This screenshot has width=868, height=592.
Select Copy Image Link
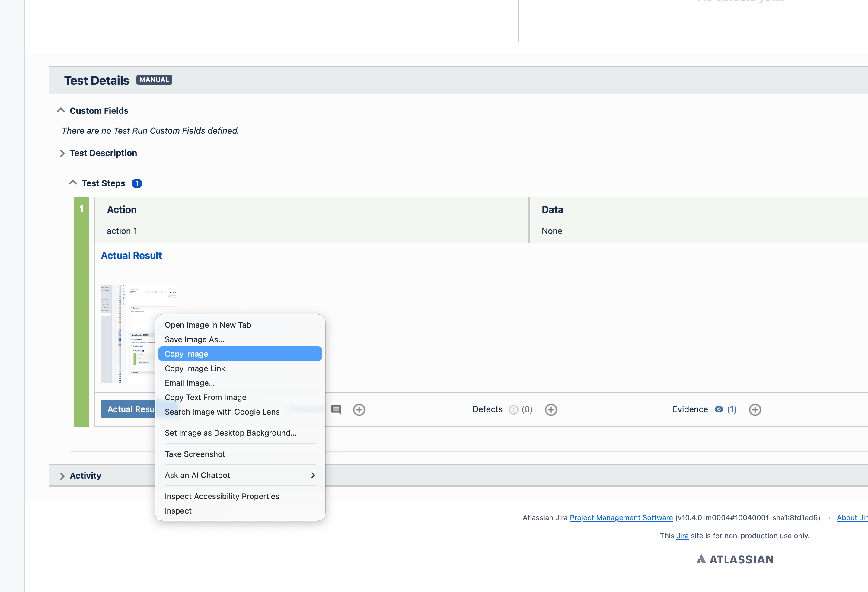240,368
